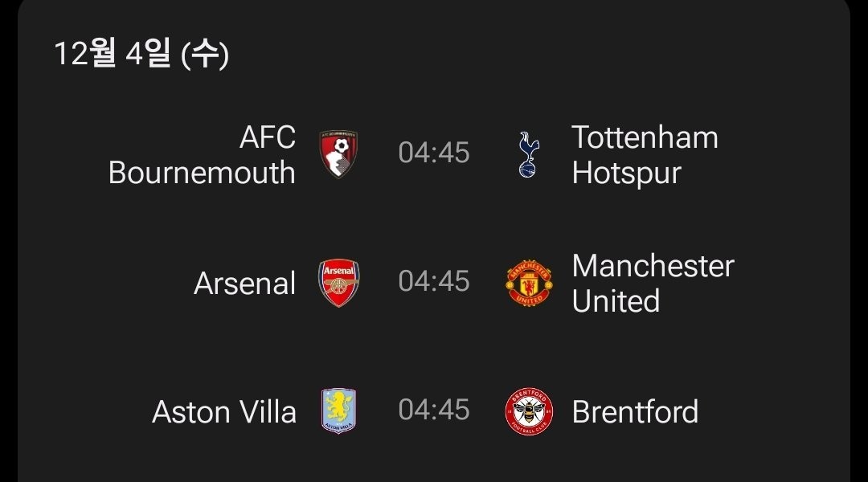Click the AFC Bournemouth club crest
This screenshot has width=868, height=482.
point(338,154)
